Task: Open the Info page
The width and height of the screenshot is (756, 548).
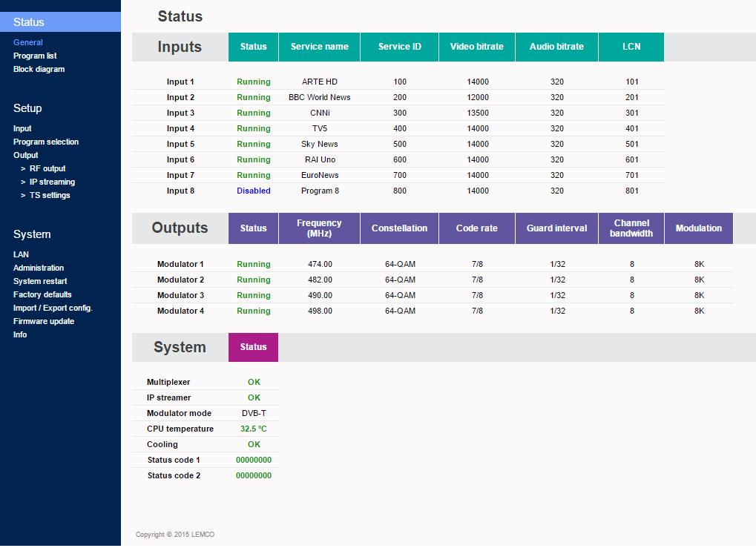Action: tap(20, 334)
